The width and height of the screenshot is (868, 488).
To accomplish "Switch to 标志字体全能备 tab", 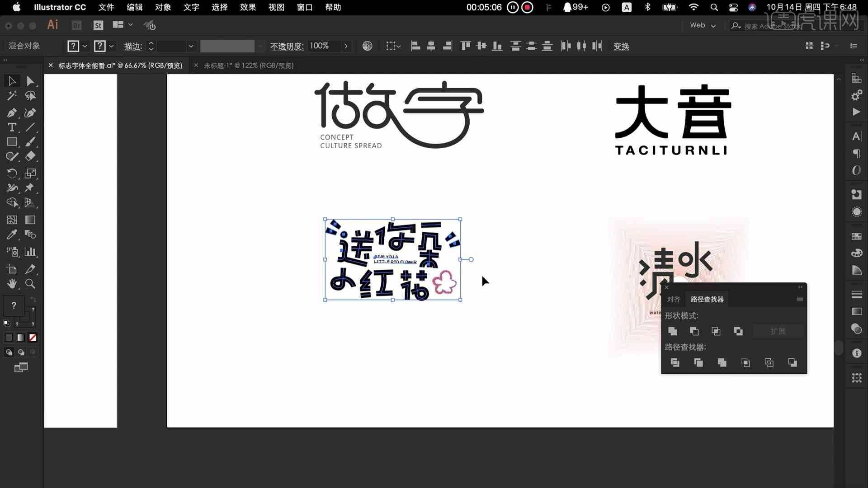I will pos(119,65).
